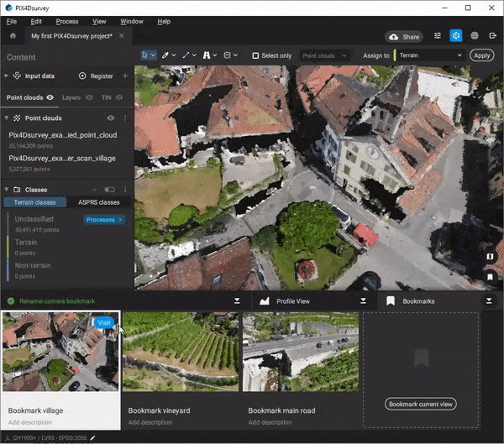Click the coordinate system axes icon
This screenshot has width=504, height=444.
pos(8,437)
